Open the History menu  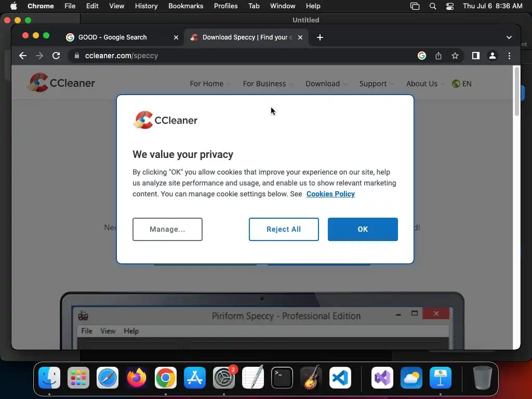click(x=146, y=6)
